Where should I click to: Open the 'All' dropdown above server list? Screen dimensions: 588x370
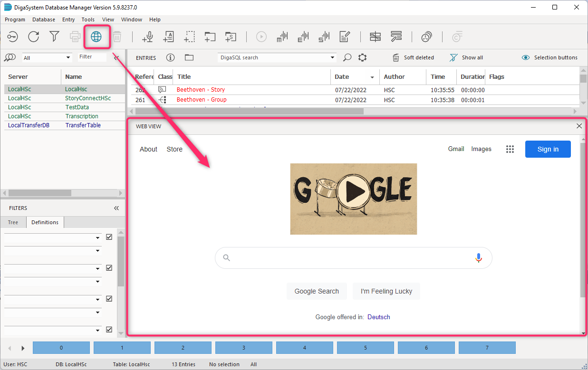pos(68,58)
